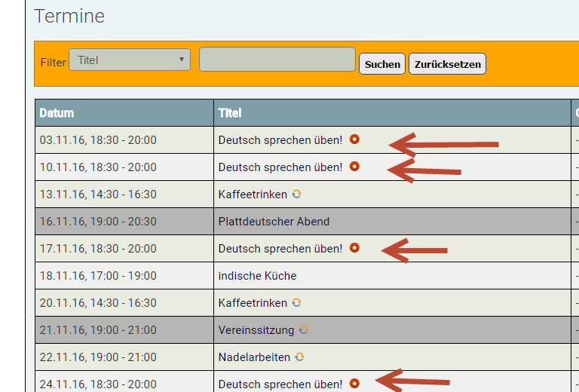Screen dimensions: 579x392
Task: Sort by the Titel column header
Action: coord(230,113)
